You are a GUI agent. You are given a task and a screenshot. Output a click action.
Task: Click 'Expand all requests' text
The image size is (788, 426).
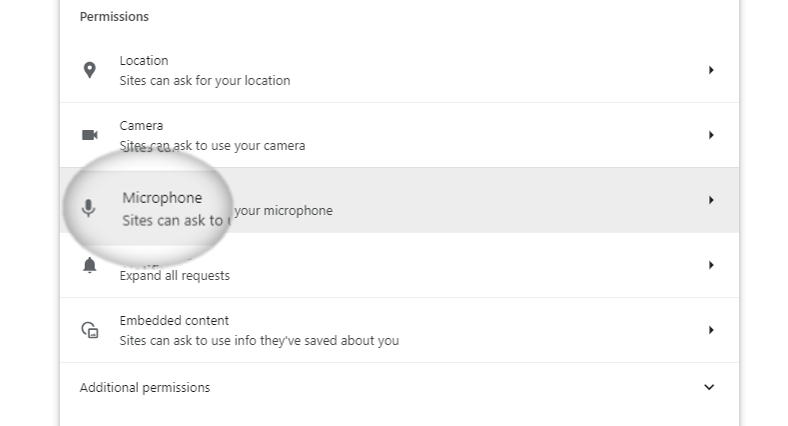pyautogui.click(x=174, y=275)
